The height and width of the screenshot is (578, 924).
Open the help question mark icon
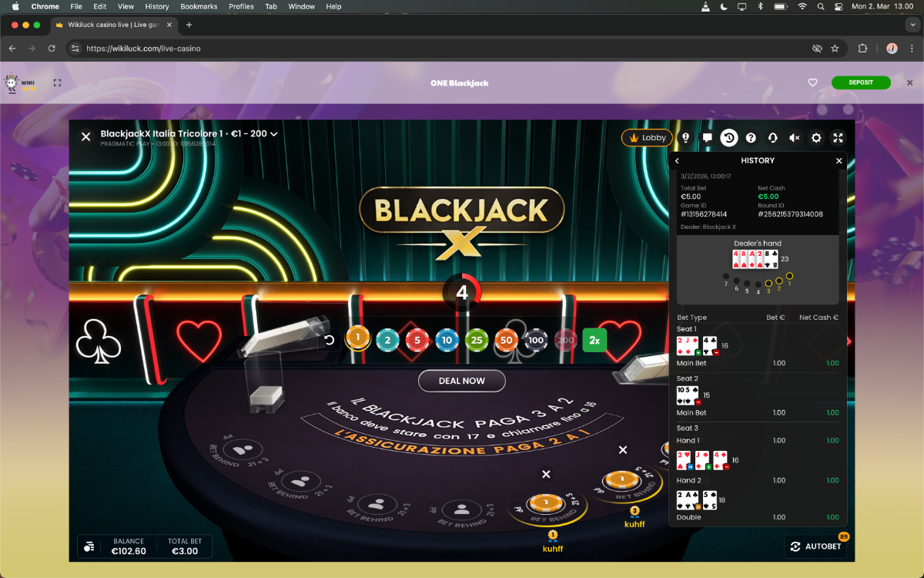(751, 138)
